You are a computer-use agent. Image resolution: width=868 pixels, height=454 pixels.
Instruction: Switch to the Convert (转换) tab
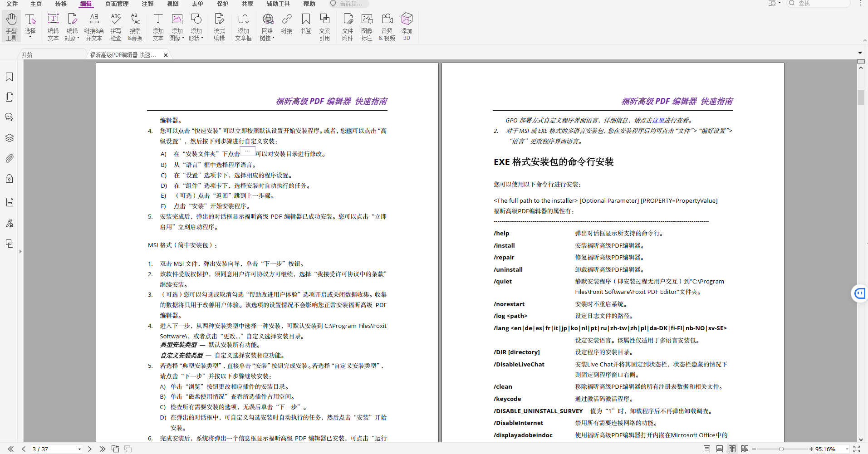[x=61, y=4]
